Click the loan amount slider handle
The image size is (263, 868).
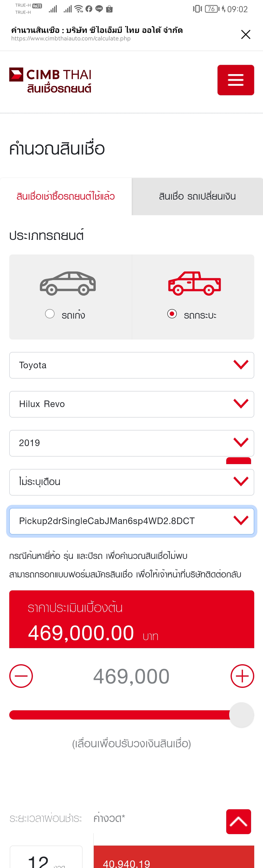tap(241, 715)
